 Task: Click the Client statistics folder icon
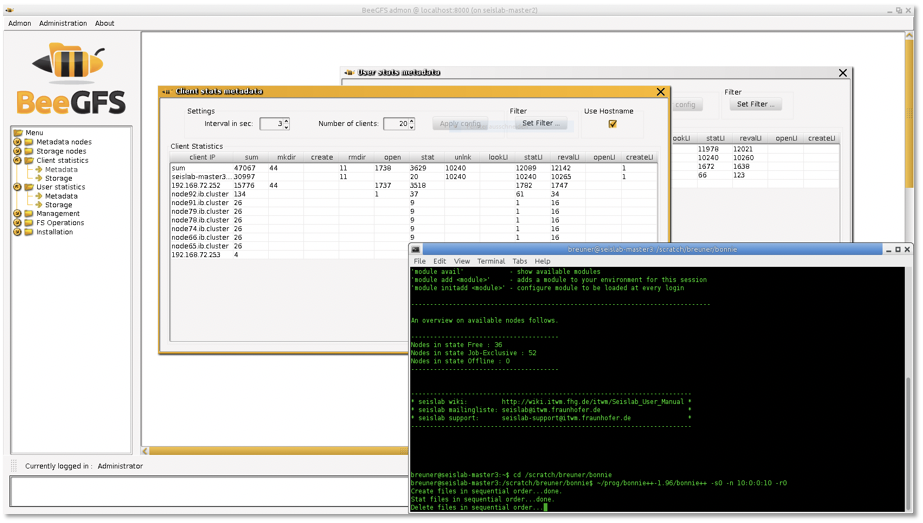coord(28,160)
